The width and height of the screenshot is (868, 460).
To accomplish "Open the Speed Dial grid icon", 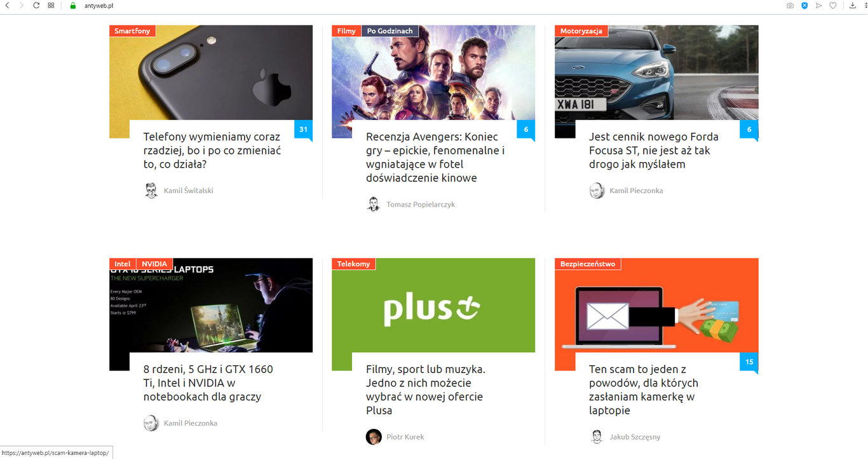I will click(x=51, y=5).
